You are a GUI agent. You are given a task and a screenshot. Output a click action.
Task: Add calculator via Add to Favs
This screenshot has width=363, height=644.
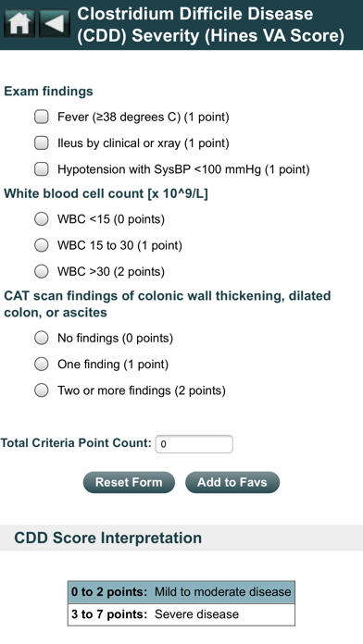coord(232,482)
